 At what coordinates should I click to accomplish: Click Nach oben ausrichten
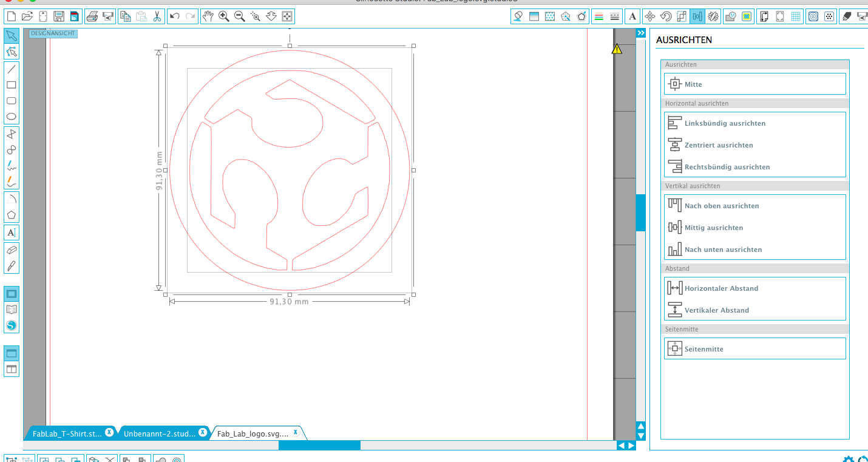coord(754,206)
